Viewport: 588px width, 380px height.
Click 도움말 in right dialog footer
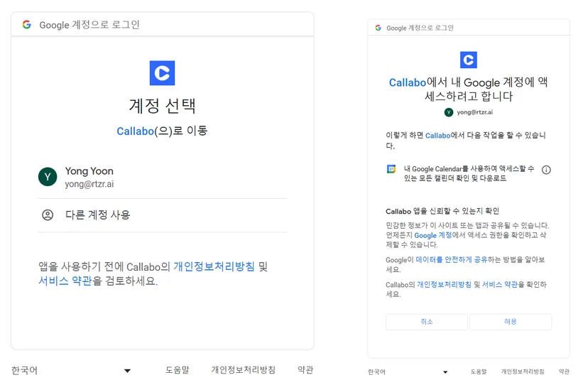click(x=479, y=371)
